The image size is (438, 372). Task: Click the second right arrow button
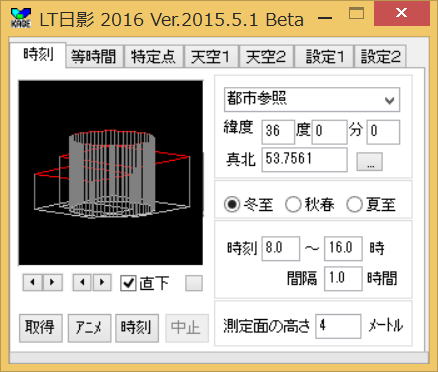(102, 282)
